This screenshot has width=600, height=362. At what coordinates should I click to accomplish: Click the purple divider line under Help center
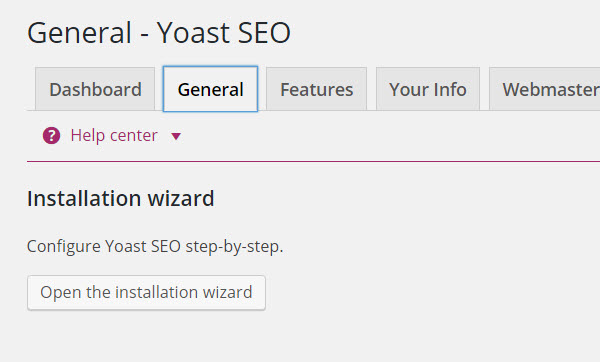point(313,161)
